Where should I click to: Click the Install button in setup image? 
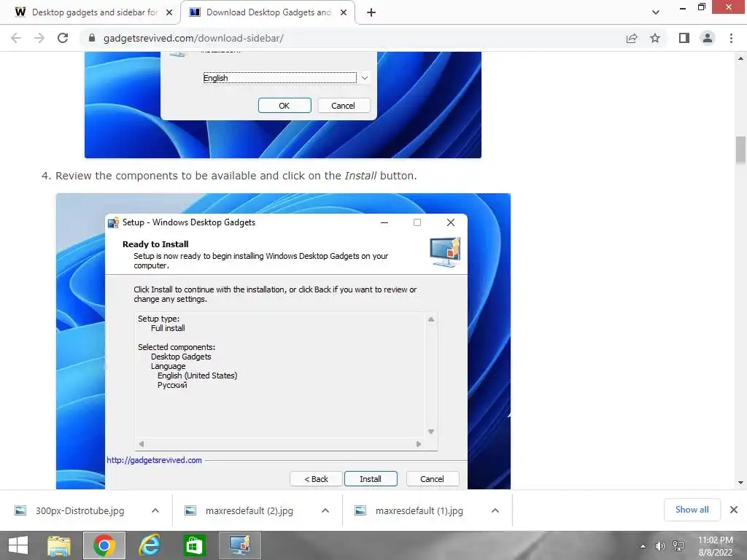click(x=371, y=479)
